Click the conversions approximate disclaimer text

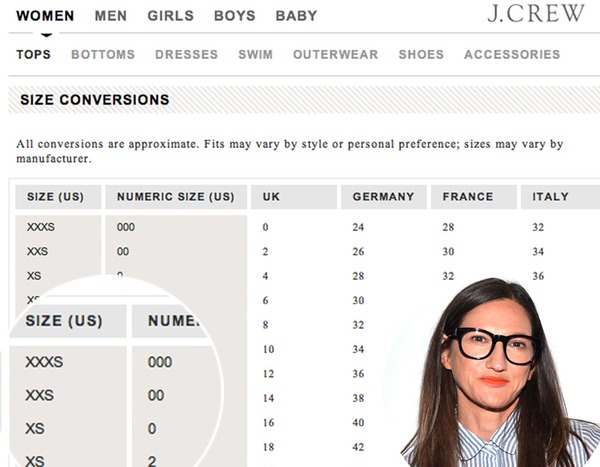[x=290, y=151]
